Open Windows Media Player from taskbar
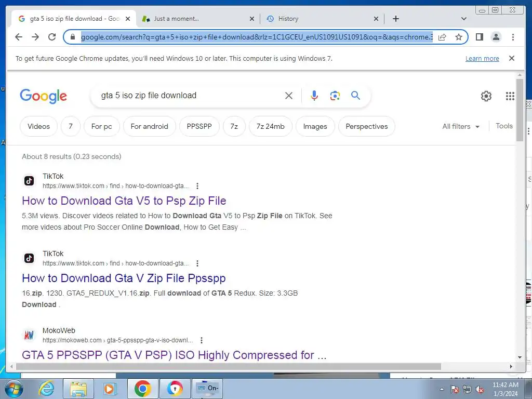The image size is (532, 399). [109, 389]
